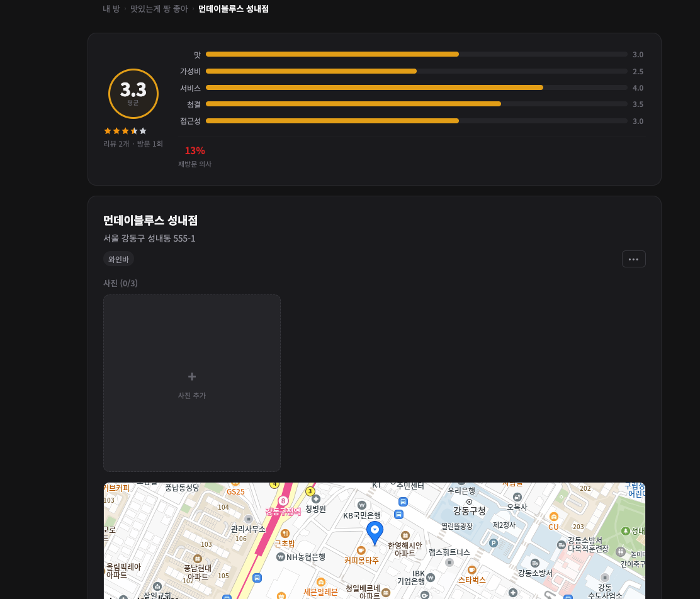
Task: Click the 사진 (0/3) label
Action: click(x=120, y=283)
